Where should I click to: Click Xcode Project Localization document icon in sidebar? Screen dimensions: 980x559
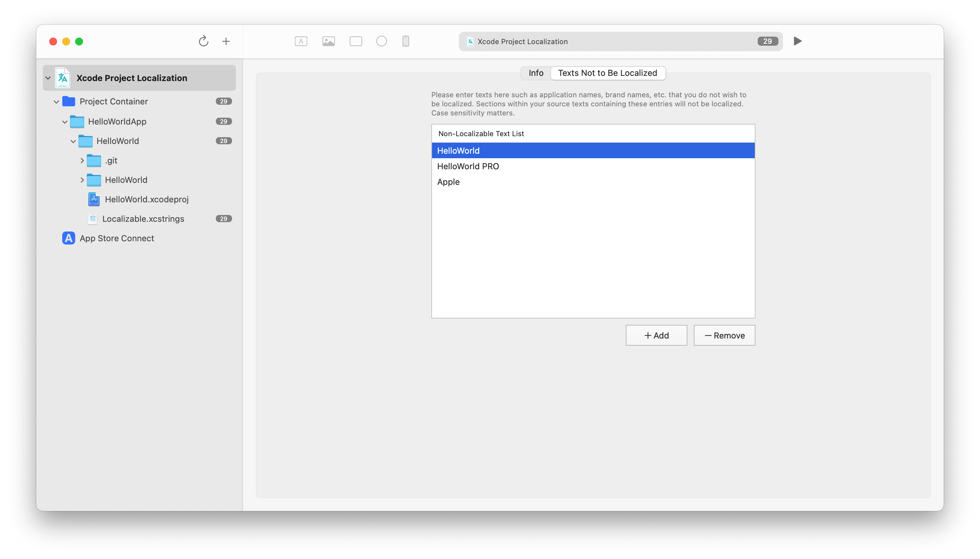point(63,78)
